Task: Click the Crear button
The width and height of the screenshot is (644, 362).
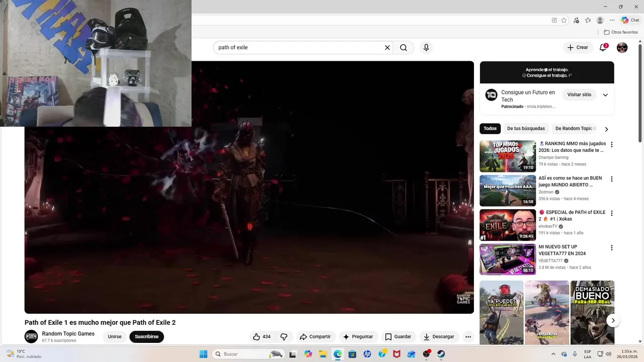Action: 578,47
